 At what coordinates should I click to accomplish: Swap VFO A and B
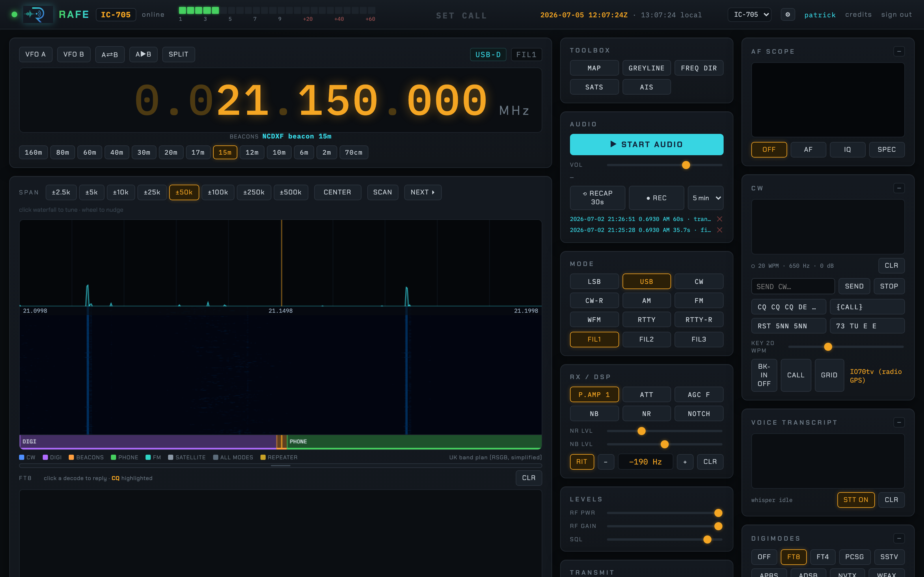coord(110,55)
